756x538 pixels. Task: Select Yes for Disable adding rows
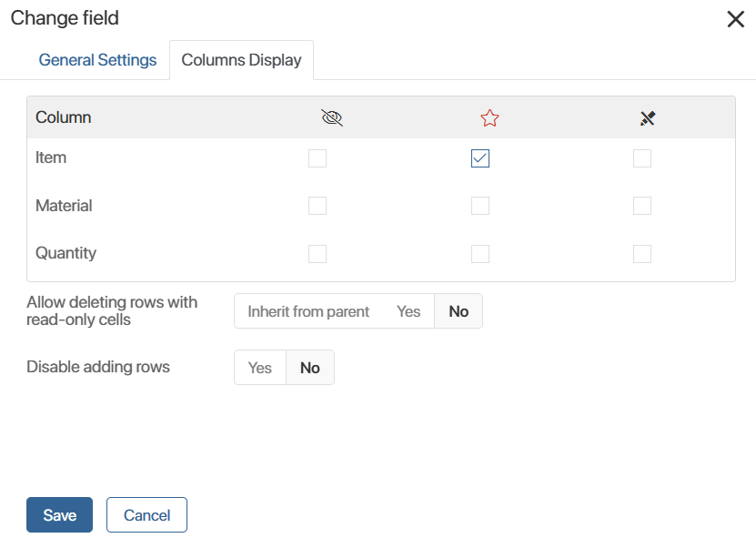pyautogui.click(x=260, y=368)
